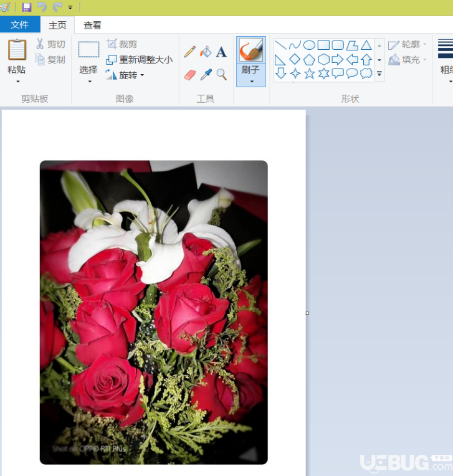The image size is (453, 476).
Task: Select the Pencil tool
Action: tap(190, 52)
